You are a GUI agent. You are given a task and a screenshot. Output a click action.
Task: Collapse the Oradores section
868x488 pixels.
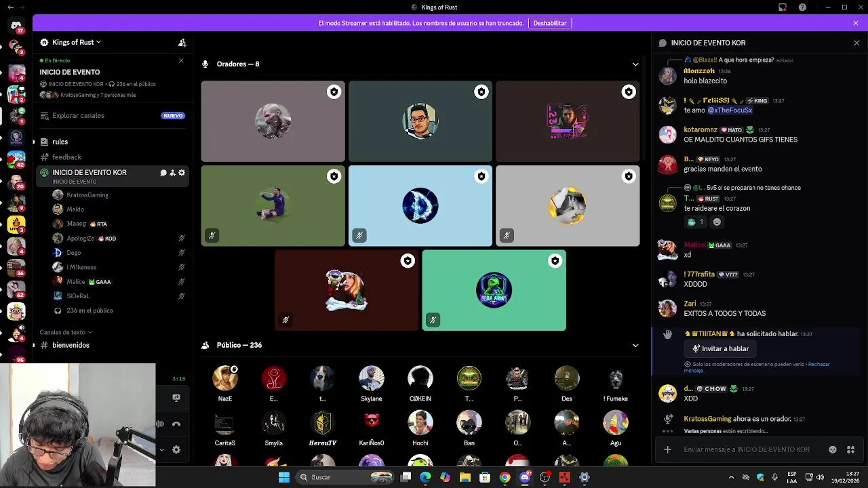635,64
